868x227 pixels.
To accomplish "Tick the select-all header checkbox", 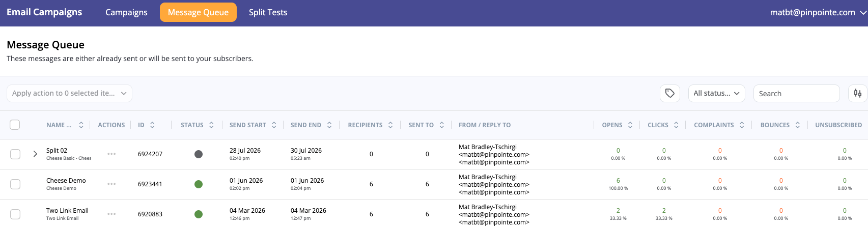I will 15,125.
